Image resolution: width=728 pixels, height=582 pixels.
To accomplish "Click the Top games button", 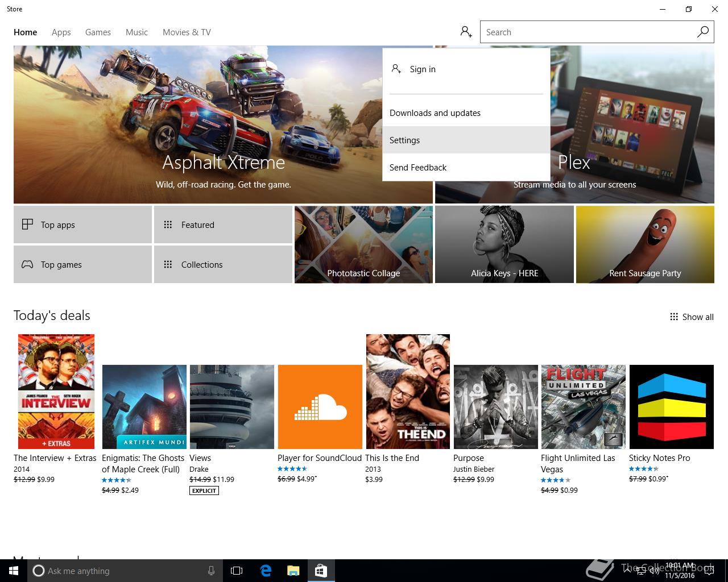I will point(82,264).
